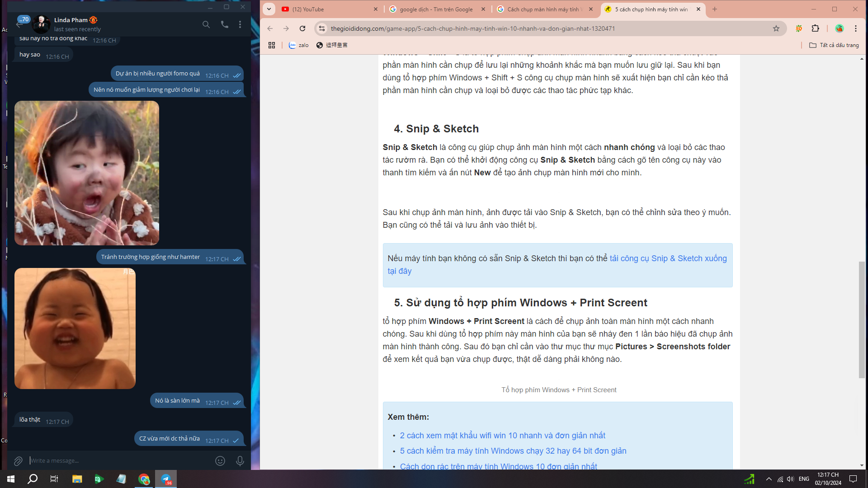
Task: Open Telegram from the taskbar
Action: 166,479
